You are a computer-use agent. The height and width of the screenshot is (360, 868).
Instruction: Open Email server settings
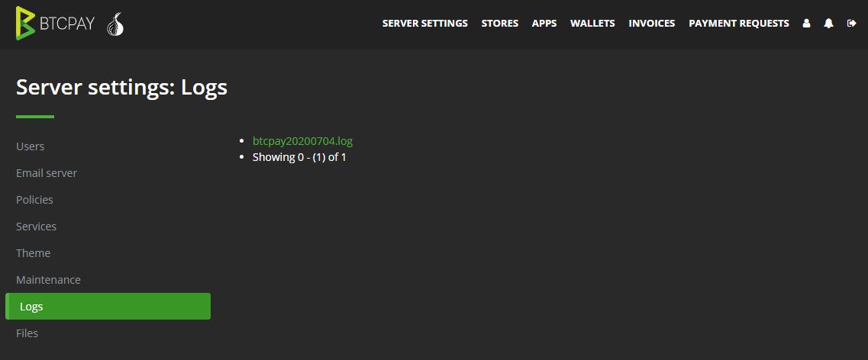[x=47, y=173]
